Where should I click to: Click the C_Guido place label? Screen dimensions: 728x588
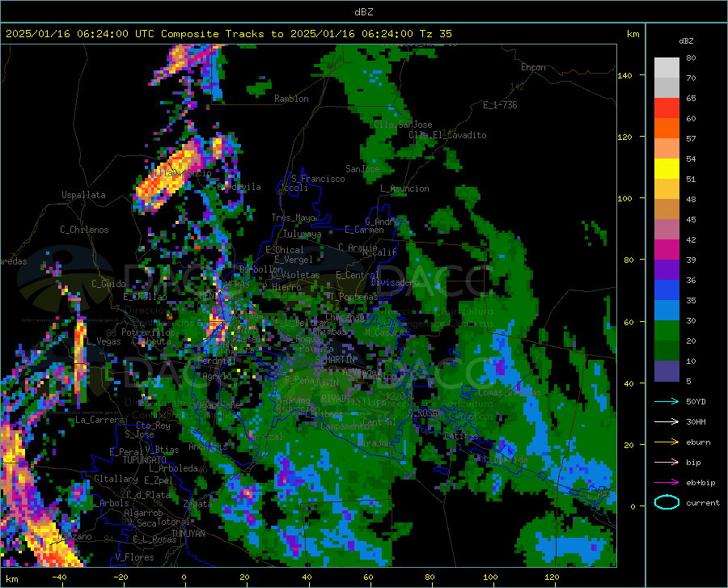108,284
